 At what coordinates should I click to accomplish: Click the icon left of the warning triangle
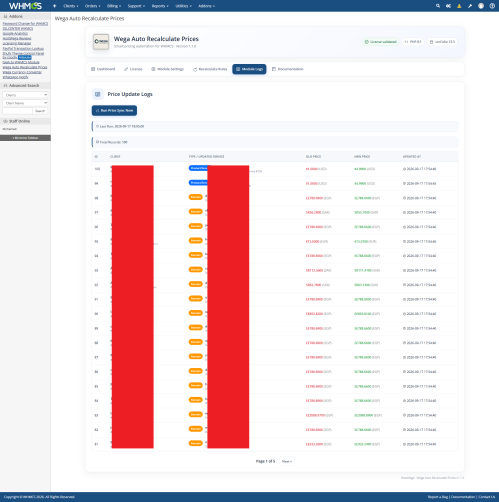coord(448,6)
